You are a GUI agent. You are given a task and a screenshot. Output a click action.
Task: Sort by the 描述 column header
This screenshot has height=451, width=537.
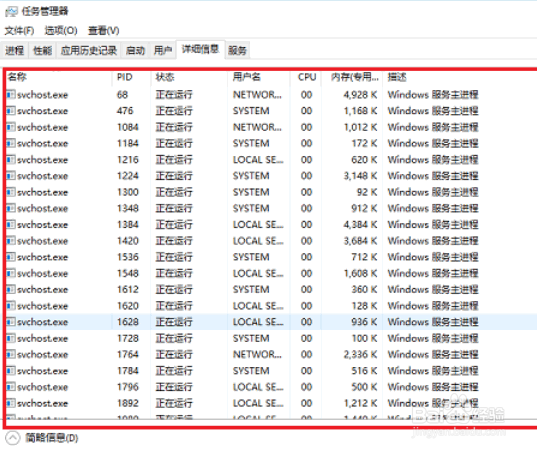460,77
